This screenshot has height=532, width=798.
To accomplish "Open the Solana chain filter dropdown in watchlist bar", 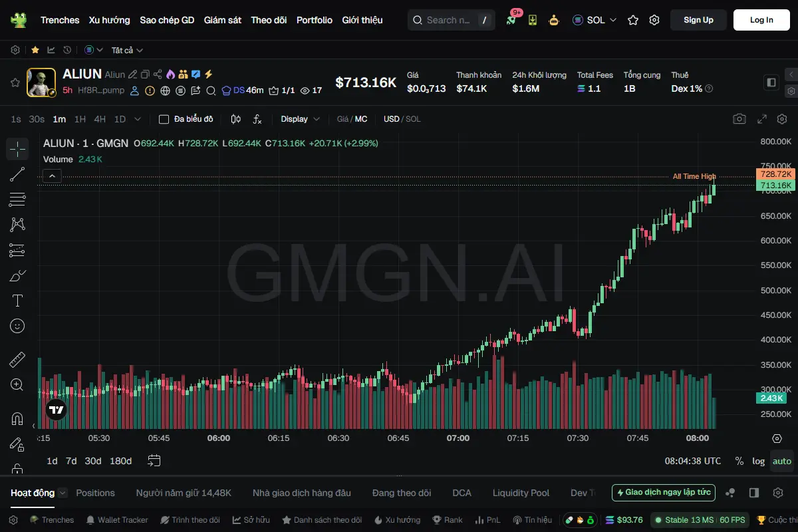I will point(94,50).
